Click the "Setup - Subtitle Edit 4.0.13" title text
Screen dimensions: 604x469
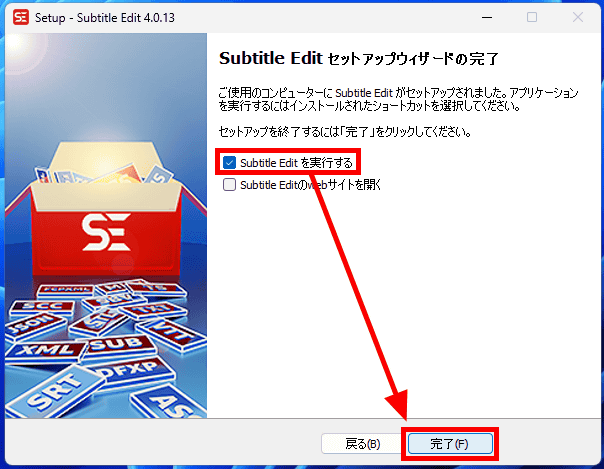105,18
